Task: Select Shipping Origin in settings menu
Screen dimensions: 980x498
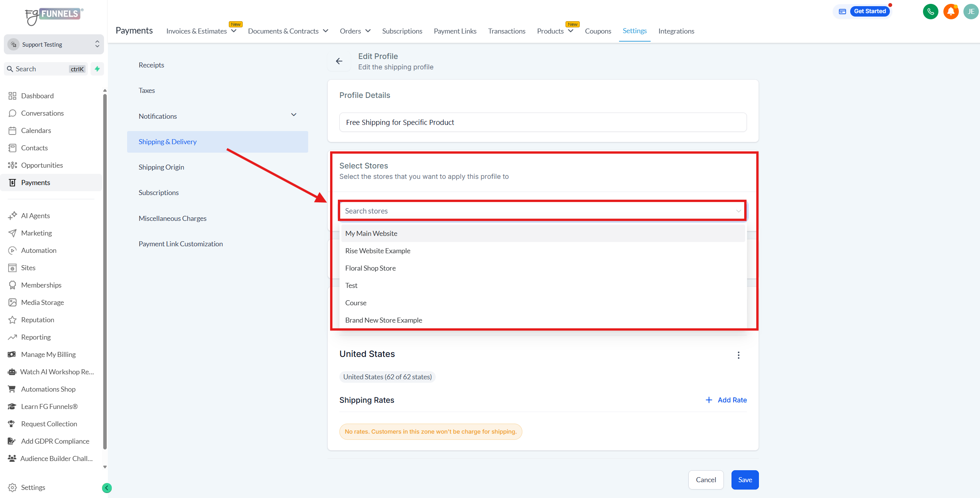Action: (x=161, y=167)
